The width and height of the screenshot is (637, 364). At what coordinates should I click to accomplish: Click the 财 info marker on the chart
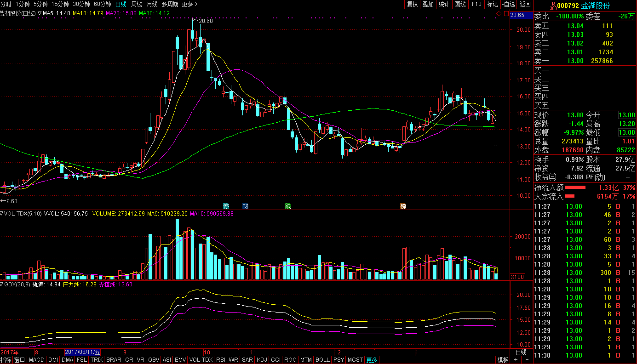pos(245,206)
